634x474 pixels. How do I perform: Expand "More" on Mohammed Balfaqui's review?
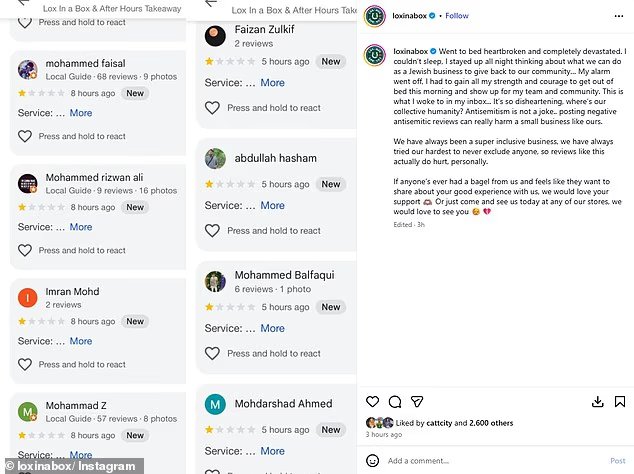(272, 328)
